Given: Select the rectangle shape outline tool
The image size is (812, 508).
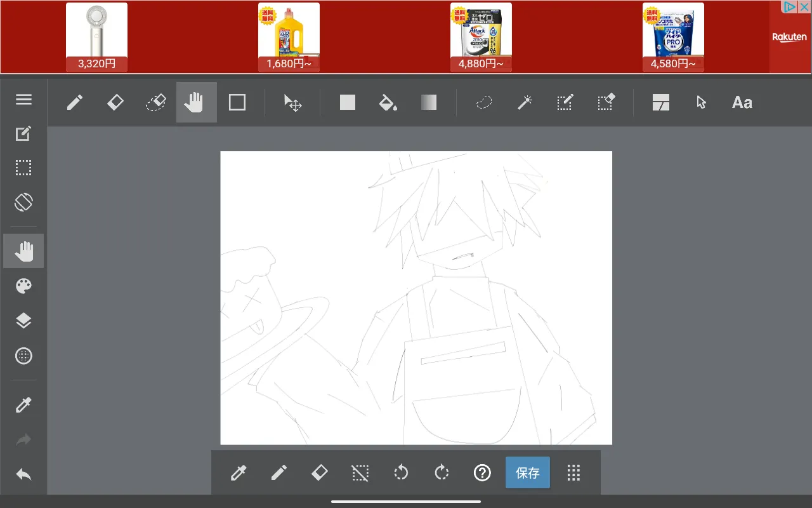Looking at the screenshot, I should [x=237, y=102].
